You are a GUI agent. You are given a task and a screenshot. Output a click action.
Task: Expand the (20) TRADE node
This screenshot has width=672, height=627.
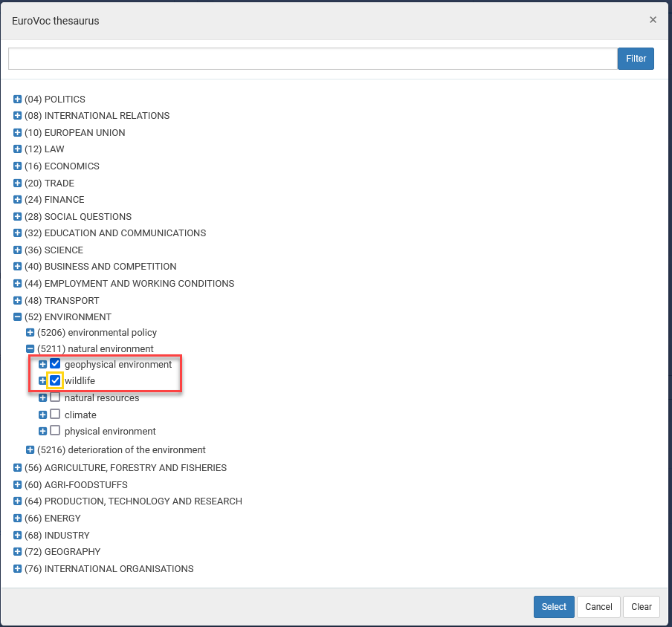tap(17, 183)
